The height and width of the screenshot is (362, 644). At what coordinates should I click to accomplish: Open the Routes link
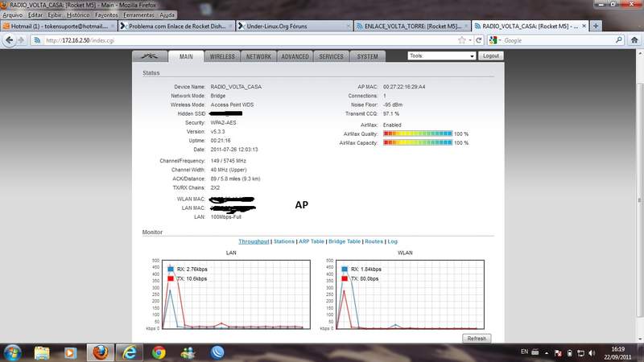pos(374,241)
